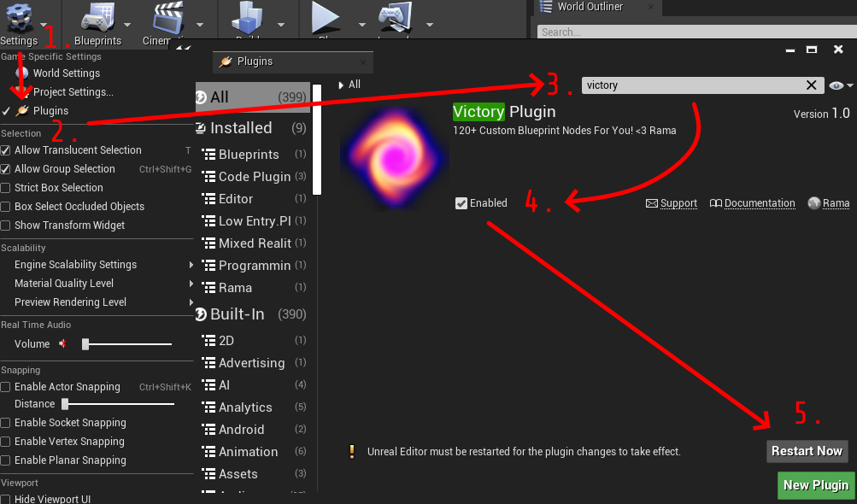Viewport: 857px width, 504px height.
Task: Toggle Allow Group Selection checkbox
Action: pyautogui.click(x=5, y=169)
